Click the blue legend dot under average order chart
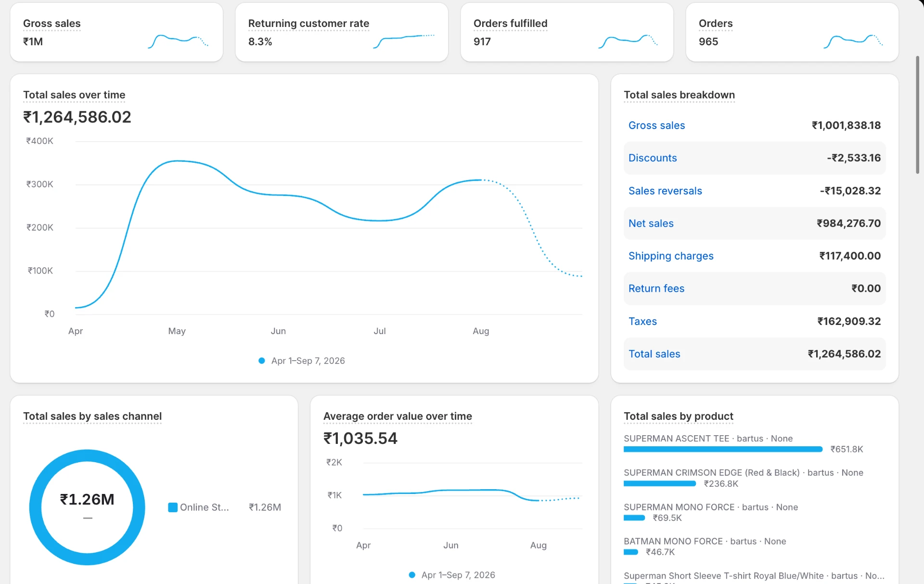 (412, 575)
